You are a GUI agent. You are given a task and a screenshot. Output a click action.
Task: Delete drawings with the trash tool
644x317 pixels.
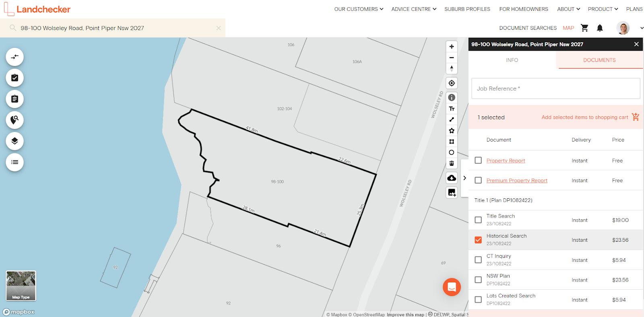click(452, 163)
